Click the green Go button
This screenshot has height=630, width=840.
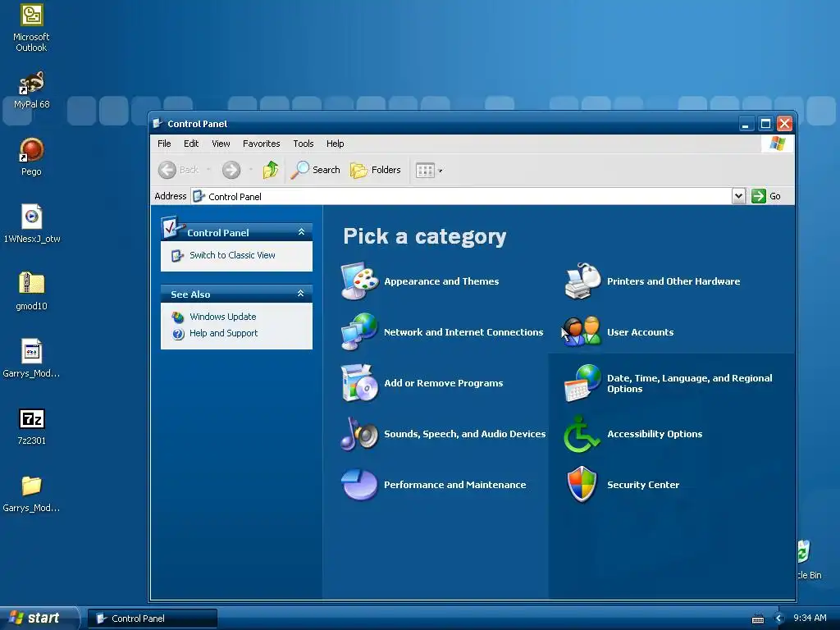coord(766,196)
